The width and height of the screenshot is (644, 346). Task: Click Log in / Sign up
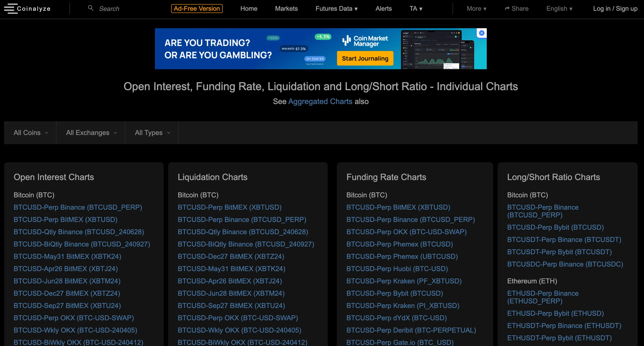point(615,9)
